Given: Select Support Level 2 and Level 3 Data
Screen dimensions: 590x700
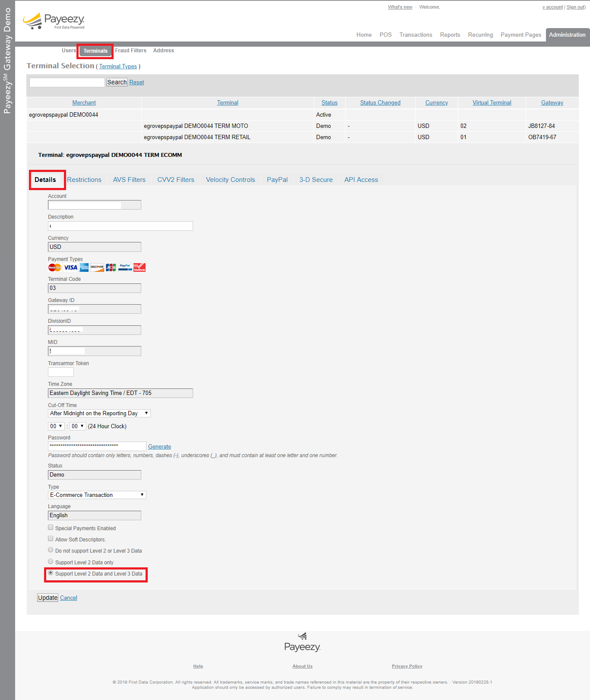Looking at the screenshot, I should coord(51,573).
